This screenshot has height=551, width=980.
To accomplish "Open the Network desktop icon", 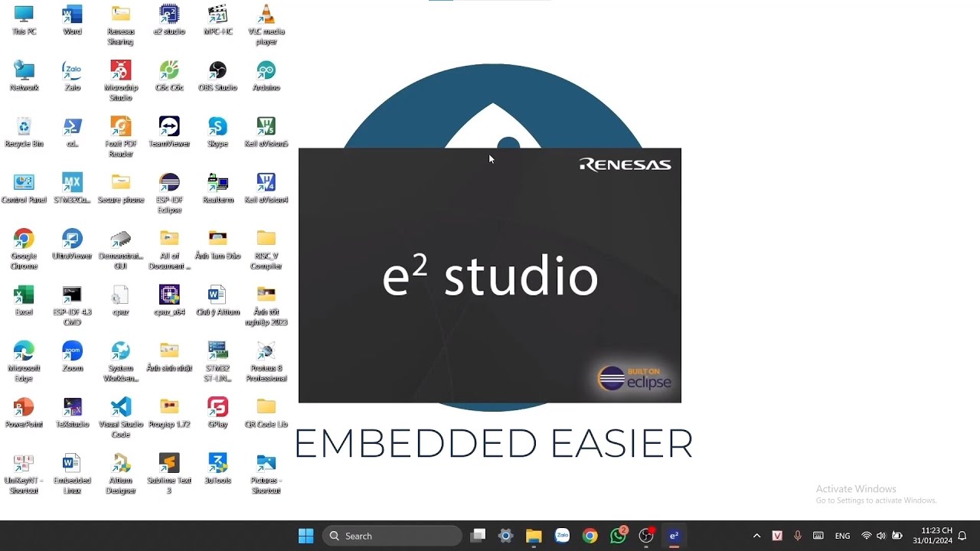I will click(24, 76).
